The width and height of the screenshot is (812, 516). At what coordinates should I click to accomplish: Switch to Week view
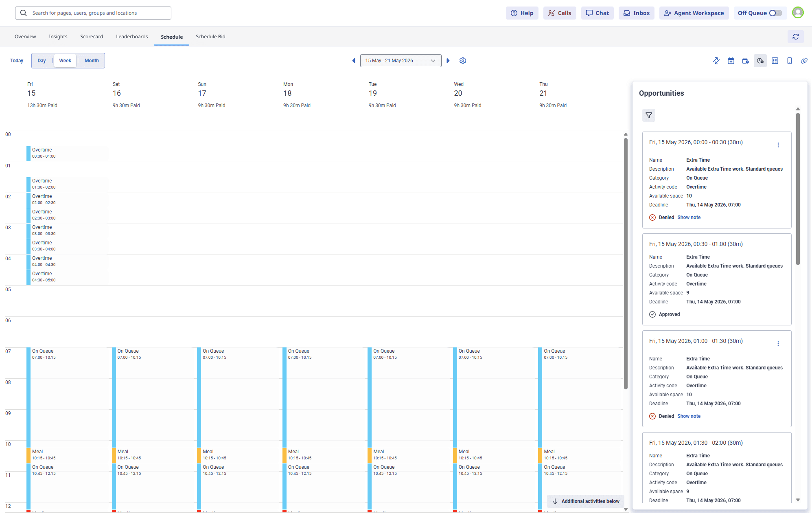coord(65,61)
